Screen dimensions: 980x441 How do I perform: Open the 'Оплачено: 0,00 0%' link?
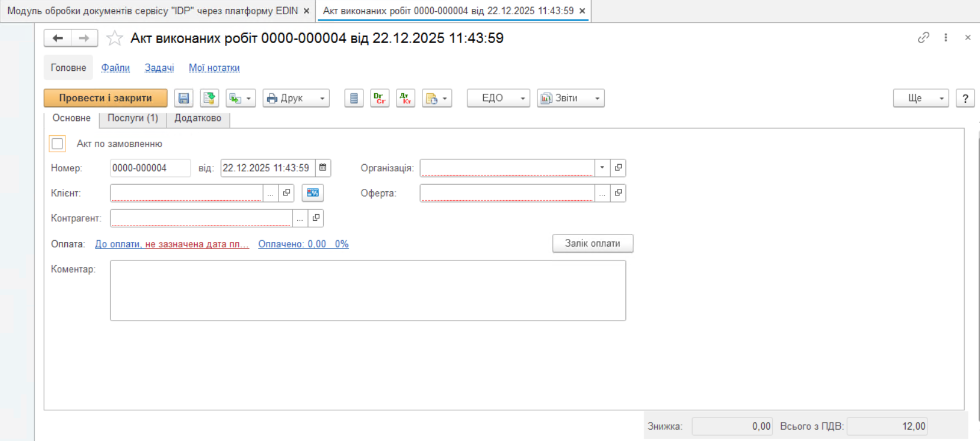[x=303, y=244]
